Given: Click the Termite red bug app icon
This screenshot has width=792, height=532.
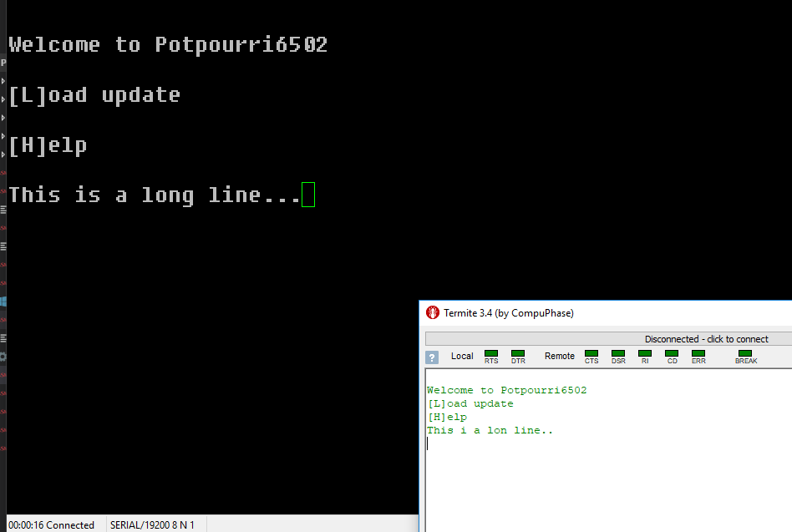Looking at the screenshot, I should (433, 313).
